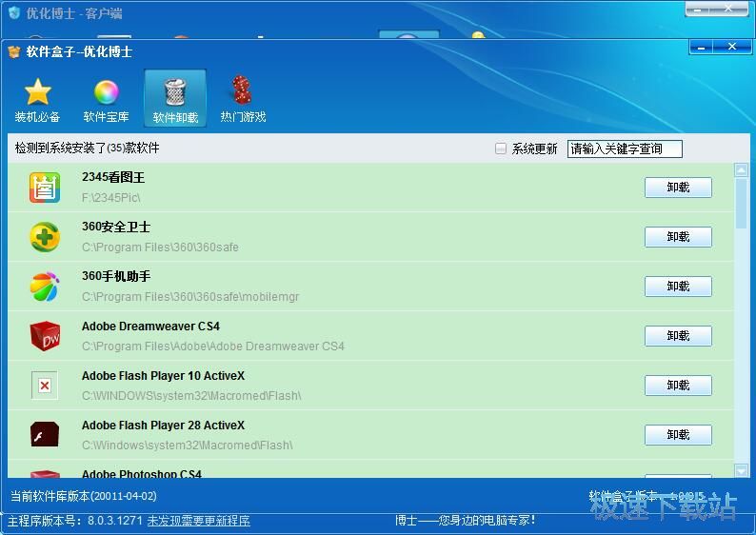
Task: Click the Flash Player 10 ActiveX broken icon
Action: pyautogui.click(x=45, y=386)
